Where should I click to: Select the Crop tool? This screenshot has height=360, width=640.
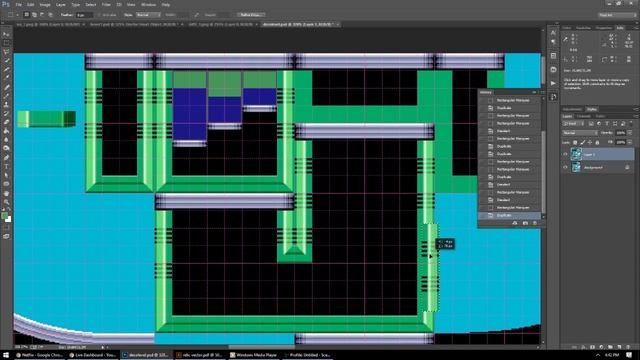(x=6, y=69)
